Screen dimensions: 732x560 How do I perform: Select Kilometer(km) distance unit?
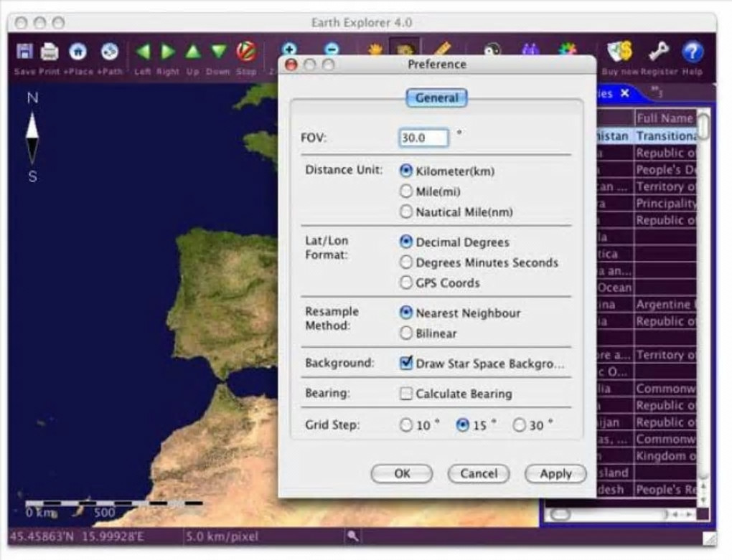406,171
